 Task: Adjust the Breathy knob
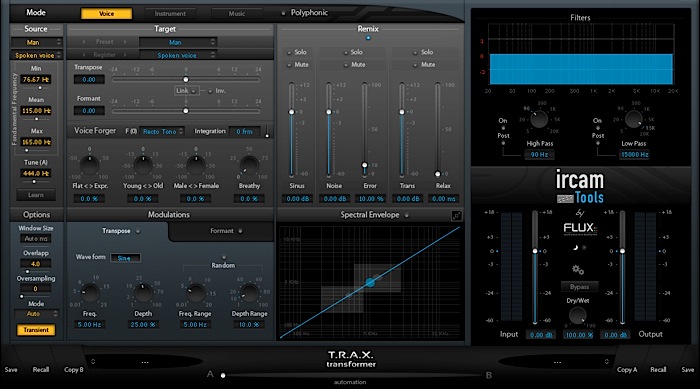(x=249, y=165)
